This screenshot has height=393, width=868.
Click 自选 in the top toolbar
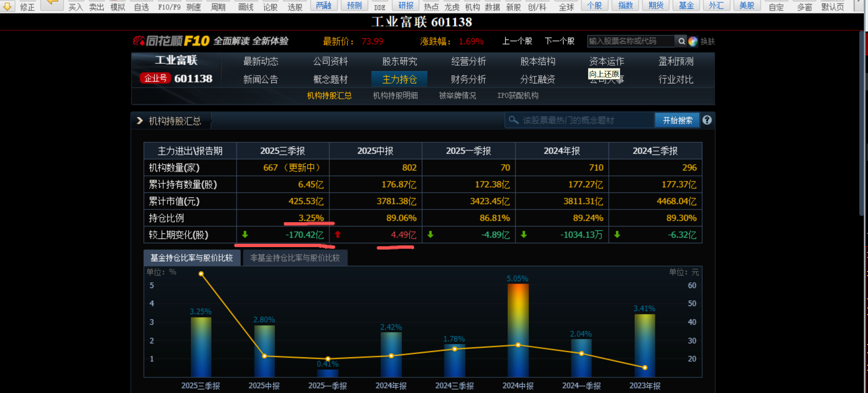point(141,7)
